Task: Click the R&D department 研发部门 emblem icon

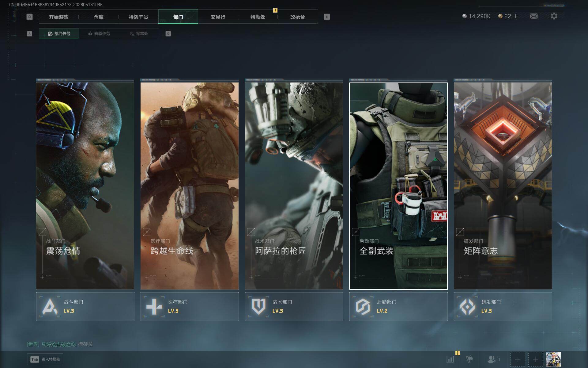Action: 467,306
